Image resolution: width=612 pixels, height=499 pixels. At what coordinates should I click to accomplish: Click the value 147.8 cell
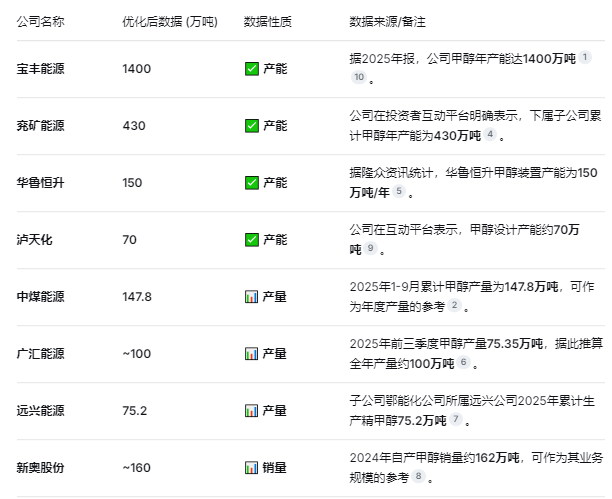tap(137, 297)
